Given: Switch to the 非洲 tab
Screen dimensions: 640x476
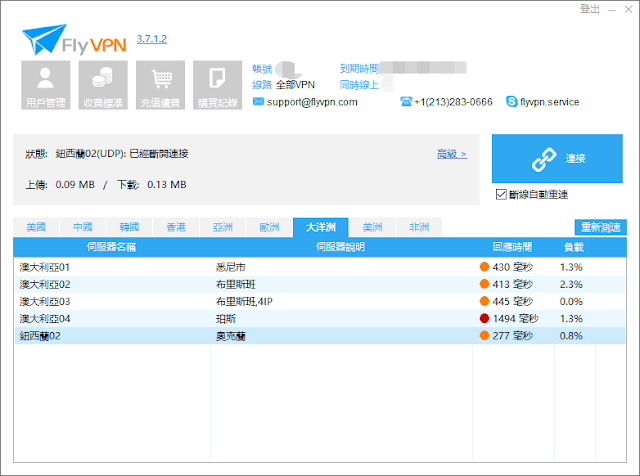Looking at the screenshot, I should click(x=419, y=227).
